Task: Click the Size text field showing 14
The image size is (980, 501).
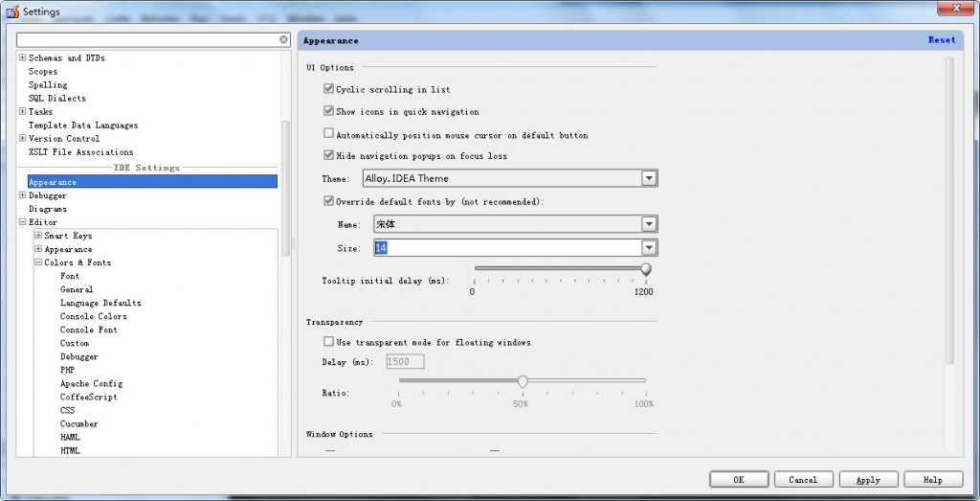Action: point(507,248)
